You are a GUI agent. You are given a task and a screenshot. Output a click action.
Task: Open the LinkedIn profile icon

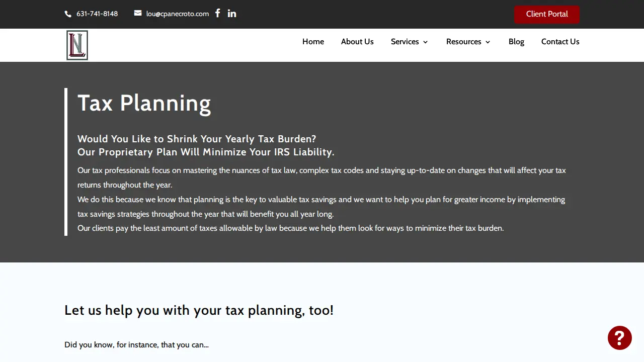[231, 14]
